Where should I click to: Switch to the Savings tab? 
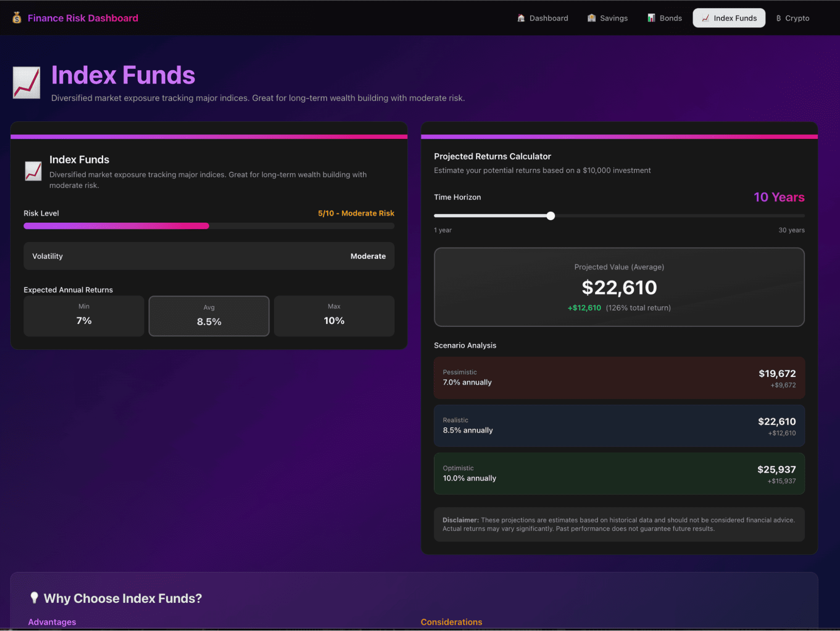click(x=608, y=18)
